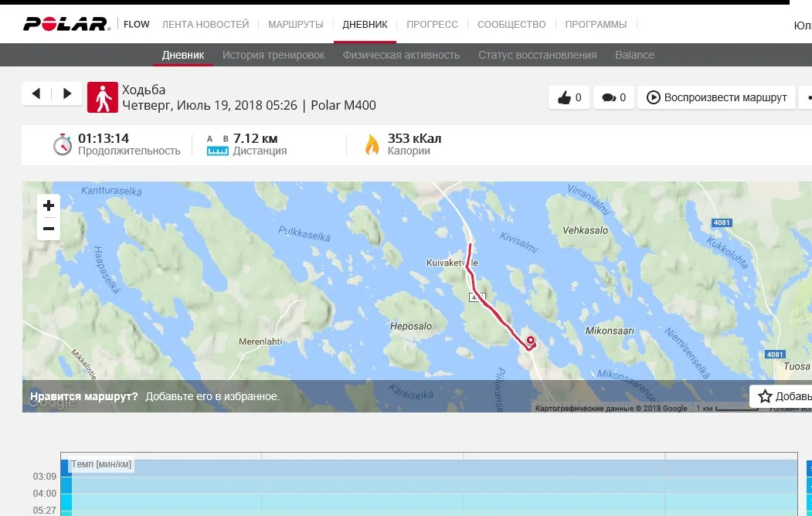Click the Pulkkaselkä map label
The width and height of the screenshot is (812, 516).
point(304,233)
